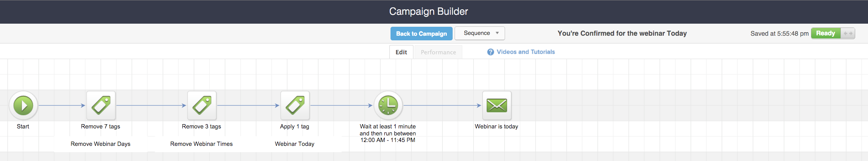Click the sequence title You're Confirmed for webinar
Image resolution: width=868 pixels, height=161 pixels.
pos(622,33)
